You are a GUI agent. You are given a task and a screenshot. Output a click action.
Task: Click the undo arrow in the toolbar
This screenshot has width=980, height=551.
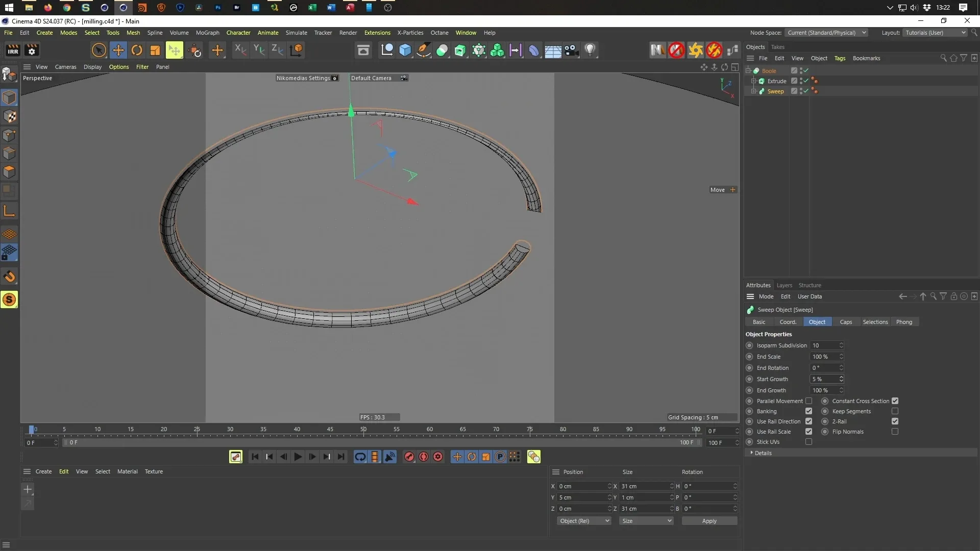click(x=902, y=296)
